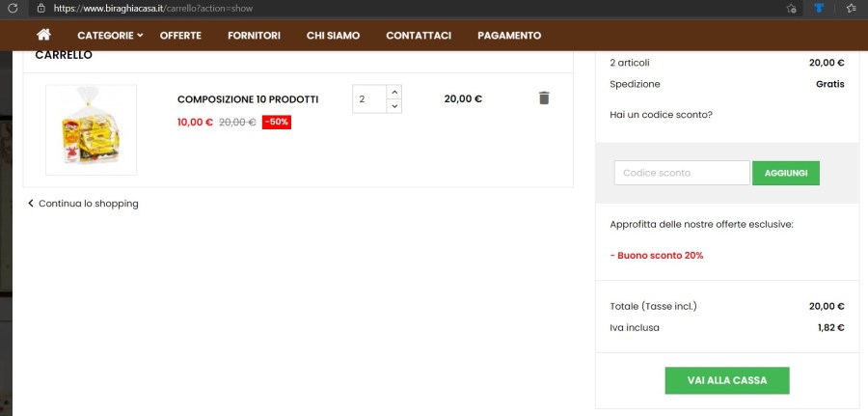Delete the product with trash icon
This screenshot has width=868, height=416.
pos(544,98)
